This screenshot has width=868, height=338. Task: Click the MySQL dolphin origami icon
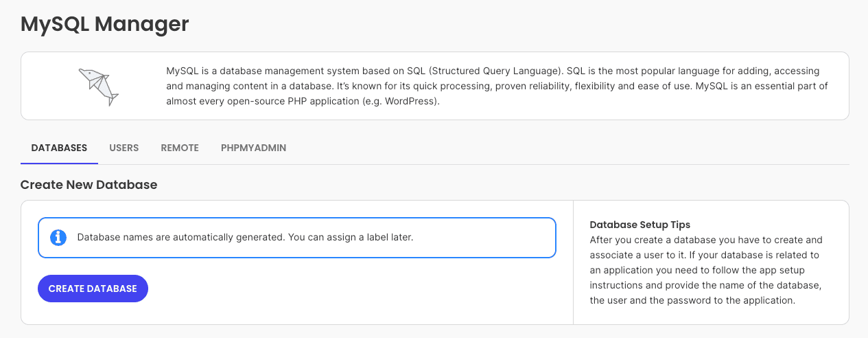point(98,87)
